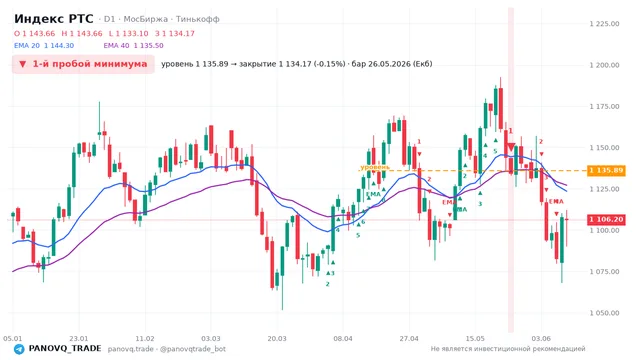Select the orange 1 135.89 level price tag
This screenshot has height=360, width=640.
pyautogui.click(x=606, y=170)
